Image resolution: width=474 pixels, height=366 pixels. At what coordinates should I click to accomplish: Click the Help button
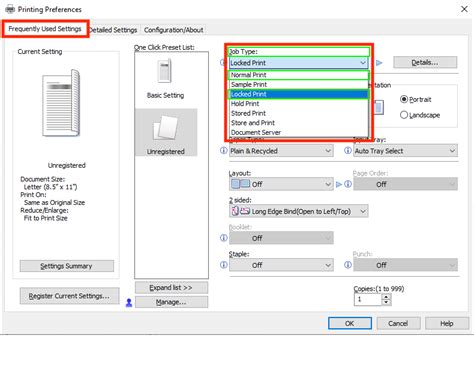point(446,323)
